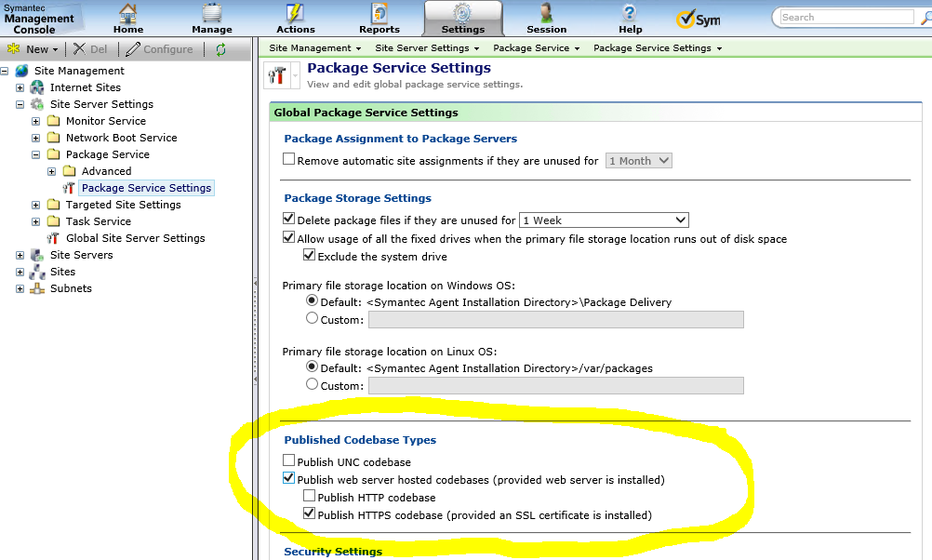Expand the Internet Sites tree node
932x560 pixels.
(20, 87)
